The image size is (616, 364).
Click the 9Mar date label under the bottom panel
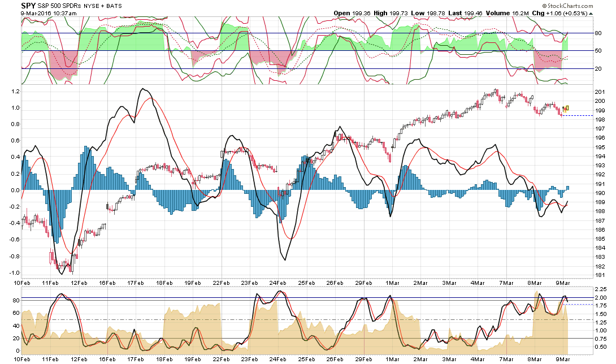coord(563,359)
